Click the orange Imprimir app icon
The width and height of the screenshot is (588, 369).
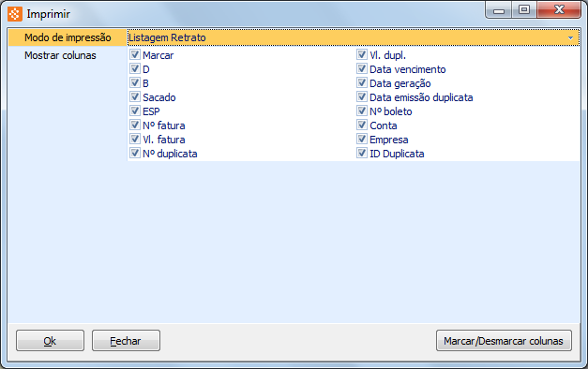[x=15, y=14]
